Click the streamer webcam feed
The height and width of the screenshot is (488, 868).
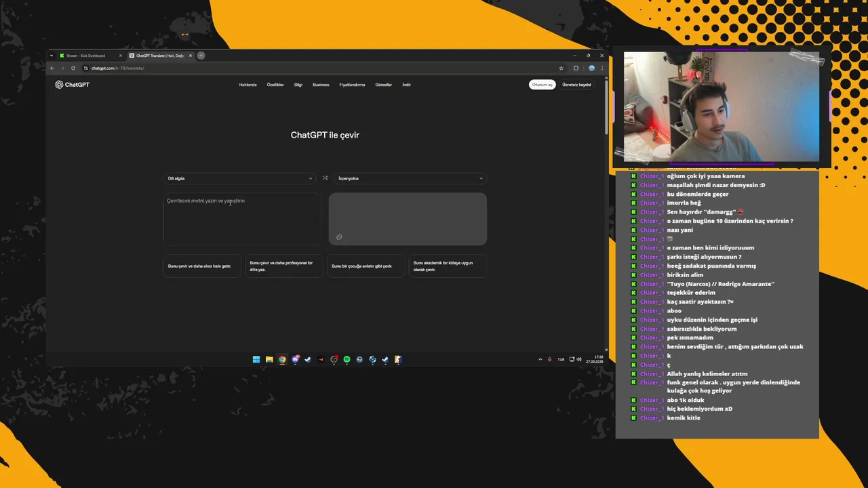tap(722, 106)
